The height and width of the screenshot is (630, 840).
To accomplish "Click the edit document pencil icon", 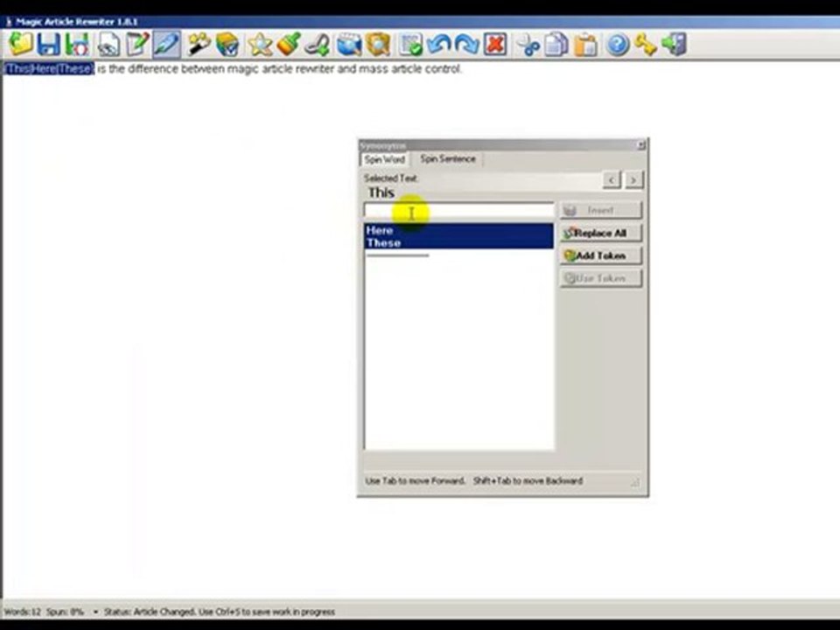I will 137,45.
